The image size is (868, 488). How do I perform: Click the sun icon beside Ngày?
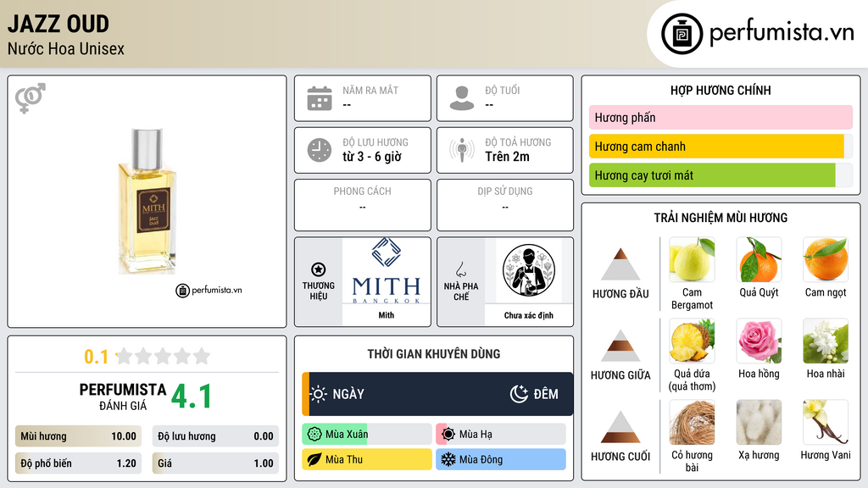(319, 394)
